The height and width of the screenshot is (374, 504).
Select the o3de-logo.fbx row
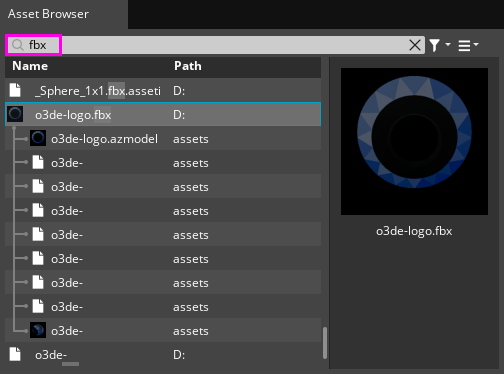(x=163, y=114)
